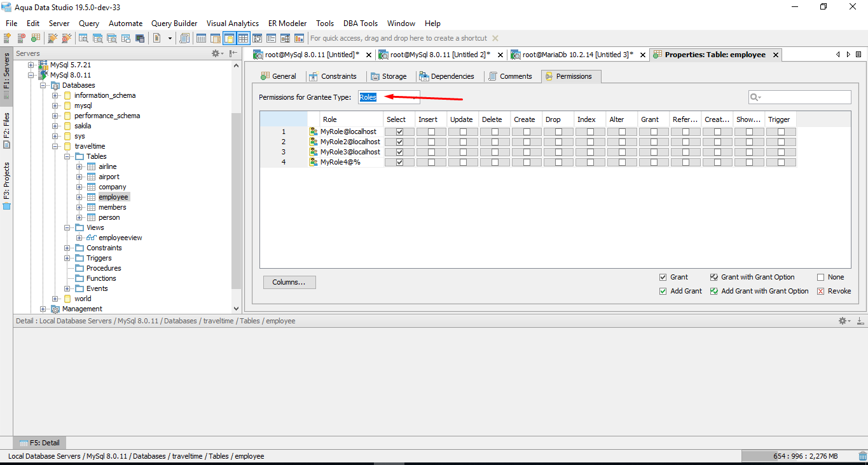Expand the Triggers folder node
The height and width of the screenshot is (465, 868).
click(x=67, y=258)
